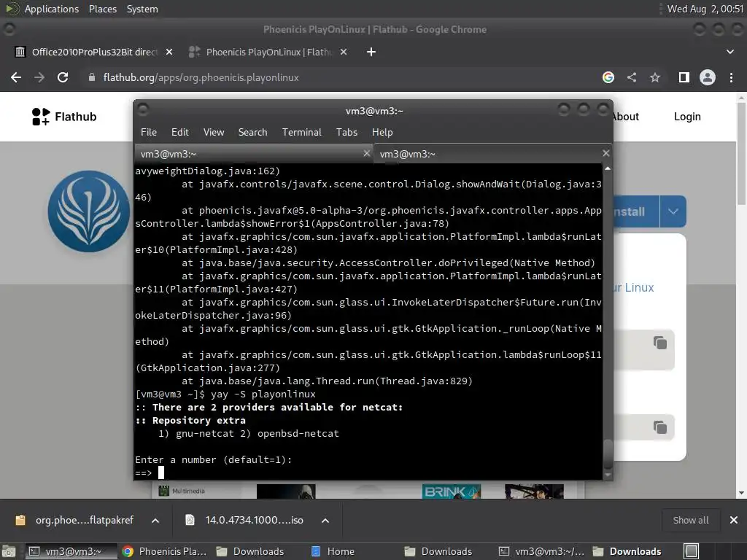Screen dimensions: 747x560
Task: Switch to Phoenicis Pla... Chrome taskbar item
Action: point(164,551)
